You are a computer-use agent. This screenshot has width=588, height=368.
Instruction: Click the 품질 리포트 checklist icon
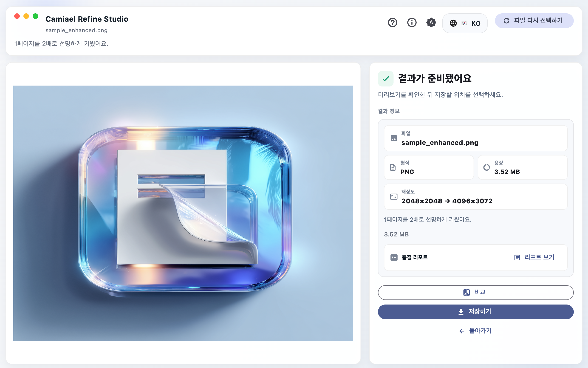click(x=394, y=258)
